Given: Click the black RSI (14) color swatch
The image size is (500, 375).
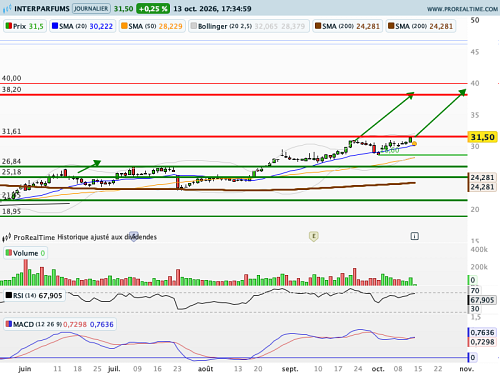Looking at the screenshot, I should click(x=9, y=295).
